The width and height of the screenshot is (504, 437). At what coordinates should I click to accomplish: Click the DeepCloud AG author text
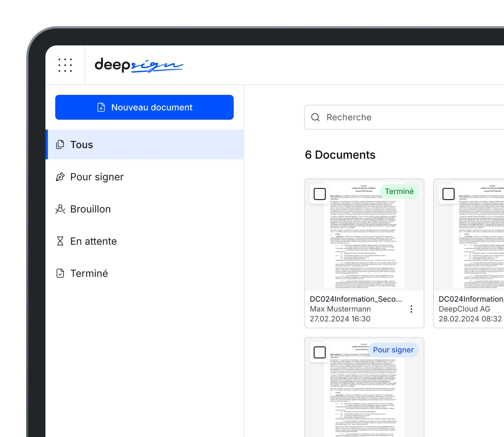point(465,309)
